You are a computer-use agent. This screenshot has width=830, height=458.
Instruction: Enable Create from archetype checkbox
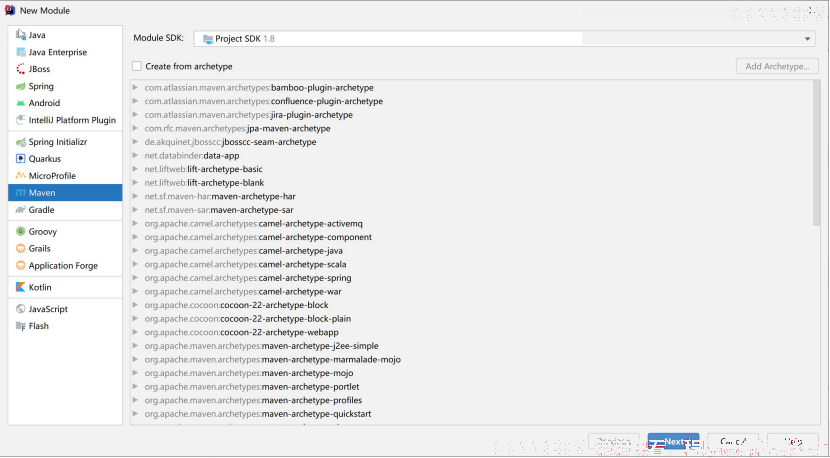tap(137, 66)
